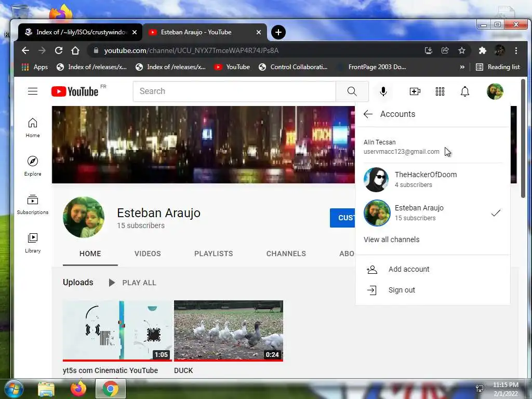Open Subscriptions in the sidebar

(33, 205)
